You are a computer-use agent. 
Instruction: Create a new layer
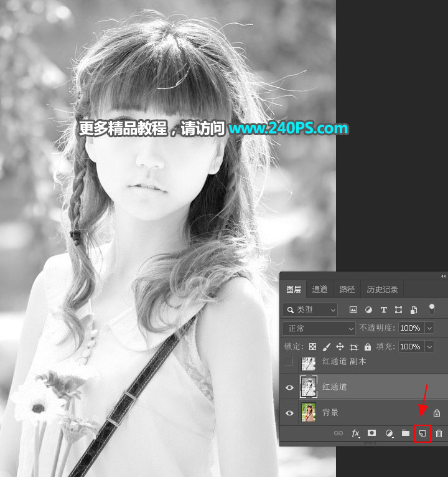point(422,433)
